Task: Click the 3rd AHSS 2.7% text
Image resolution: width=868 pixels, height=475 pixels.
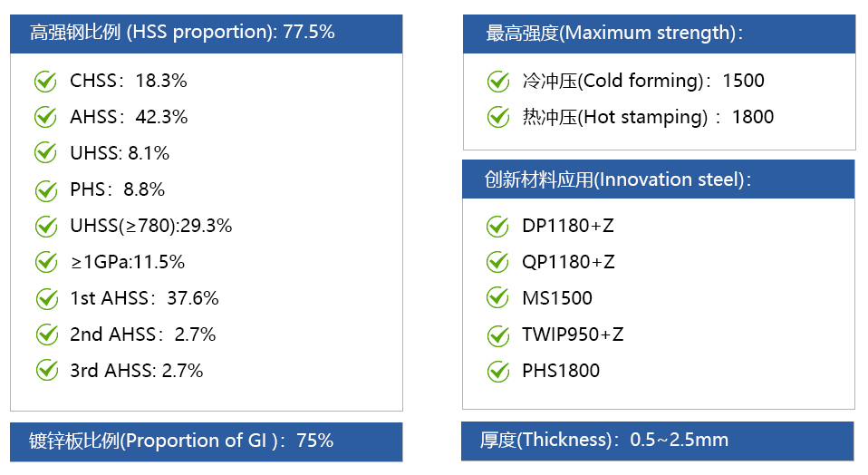Action: [136, 371]
